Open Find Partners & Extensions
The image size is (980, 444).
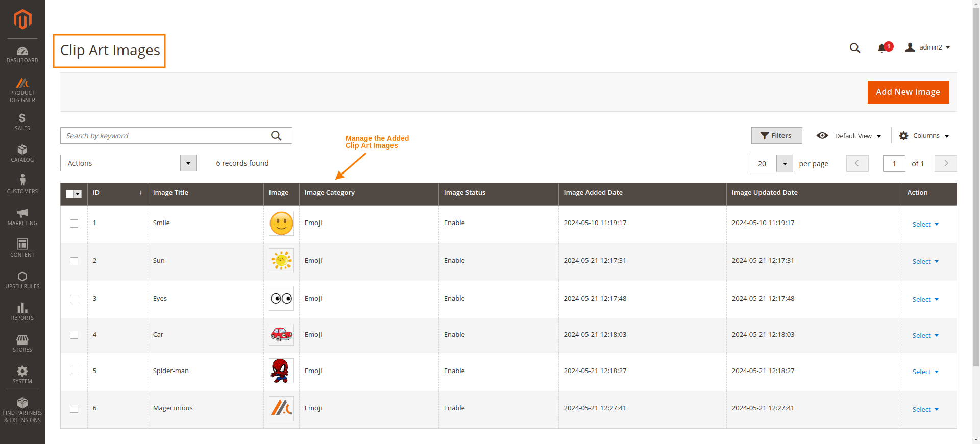tap(22, 410)
